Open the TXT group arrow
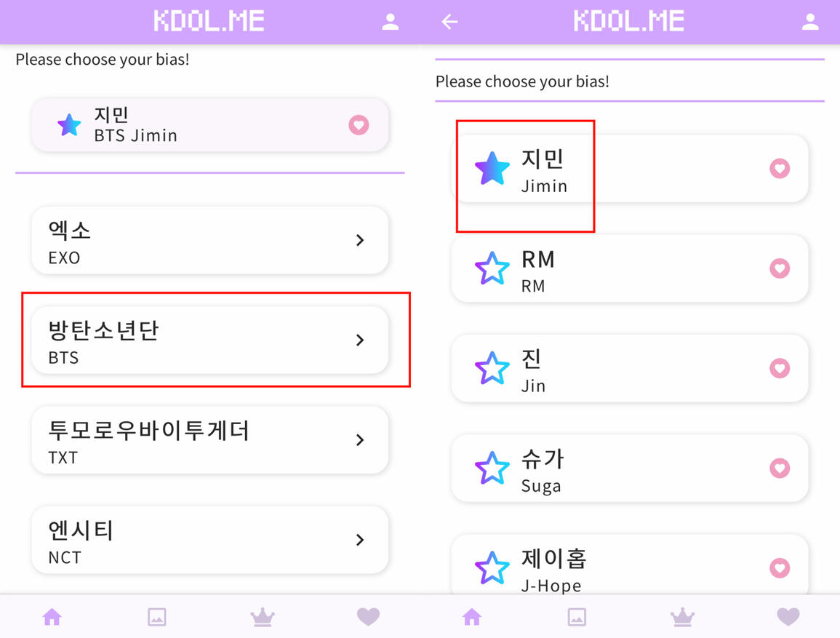This screenshot has width=840, height=638. click(360, 439)
